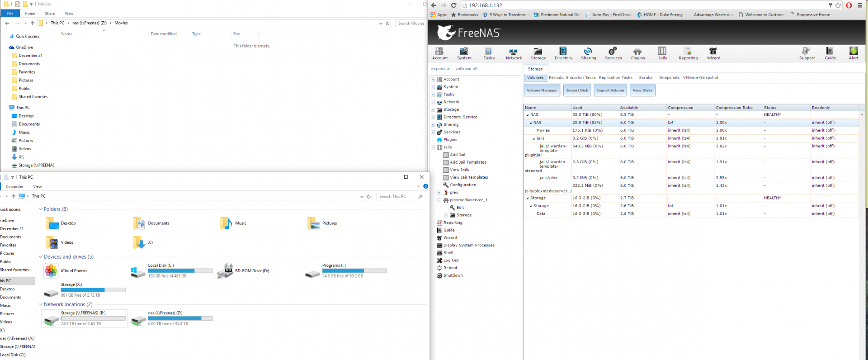
Task: Open the Duke Energy bookmark
Action: tap(660, 15)
